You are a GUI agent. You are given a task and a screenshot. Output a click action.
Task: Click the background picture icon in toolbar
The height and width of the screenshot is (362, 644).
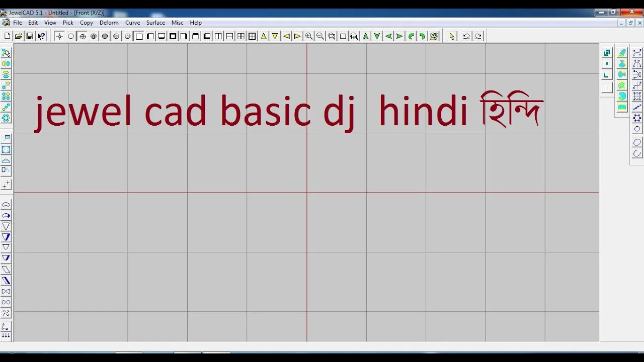434,36
